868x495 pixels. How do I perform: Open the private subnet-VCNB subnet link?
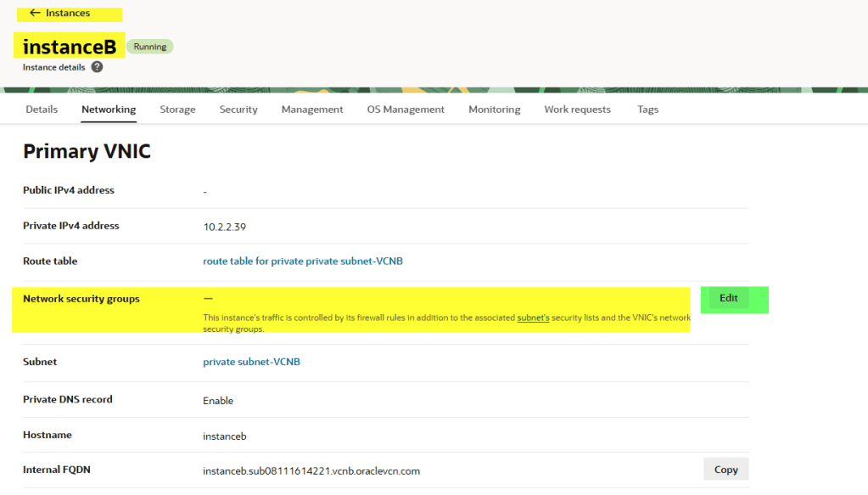tap(251, 362)
